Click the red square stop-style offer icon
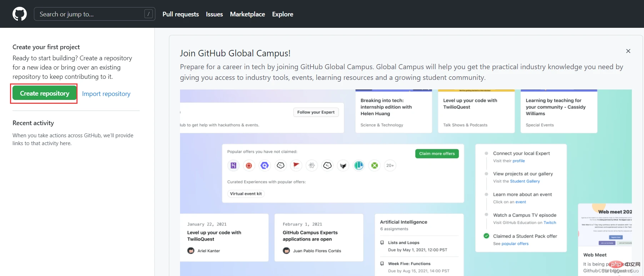Image resolution: width=644 pixels, height=276 pixels. [249, 165]
